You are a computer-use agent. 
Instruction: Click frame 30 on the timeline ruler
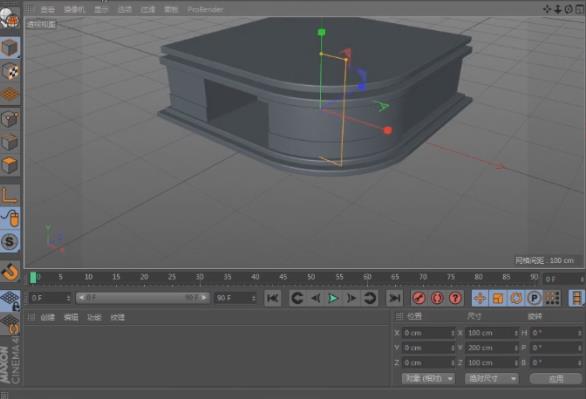click(x=200, y=277)
